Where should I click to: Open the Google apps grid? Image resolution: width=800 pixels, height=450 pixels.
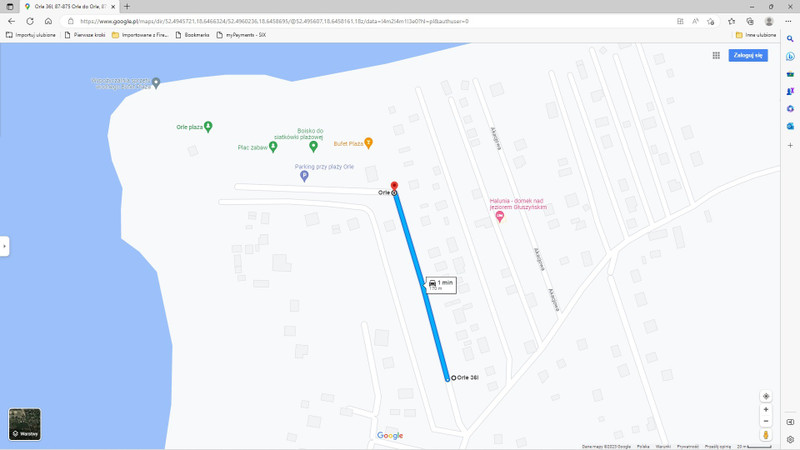tap(716, 55)
